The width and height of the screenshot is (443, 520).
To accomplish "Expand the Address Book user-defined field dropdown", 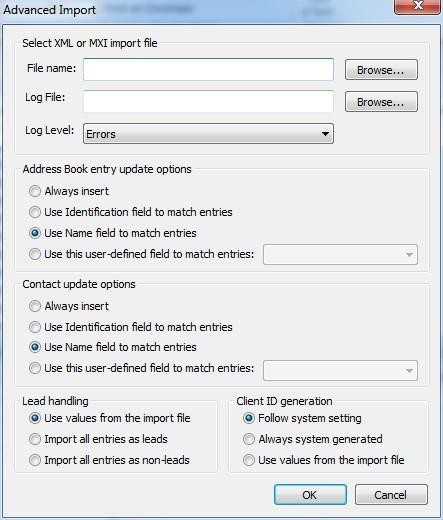I will click(x=340, y=255).
